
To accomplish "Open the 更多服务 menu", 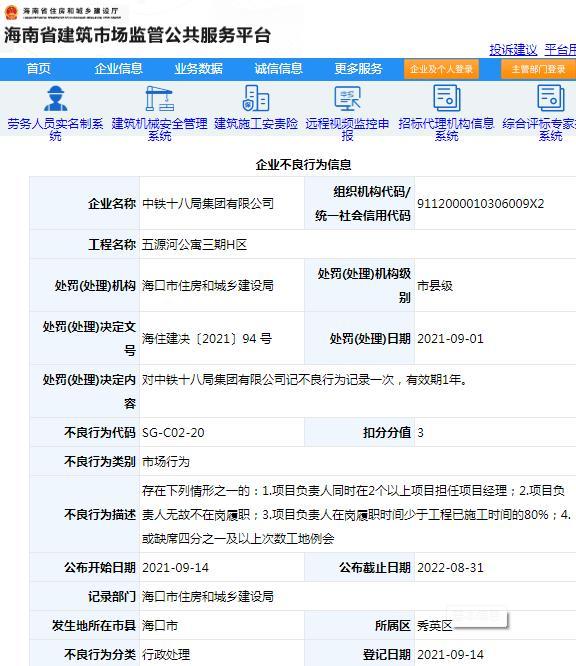I will [358, 69].
